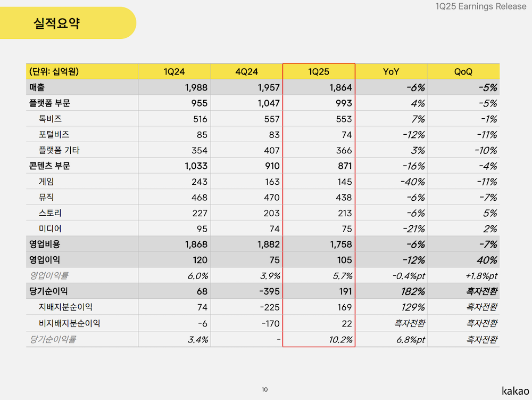532x400 pixels.
Task: Click the 243 game value
Action: click(199, 182)
